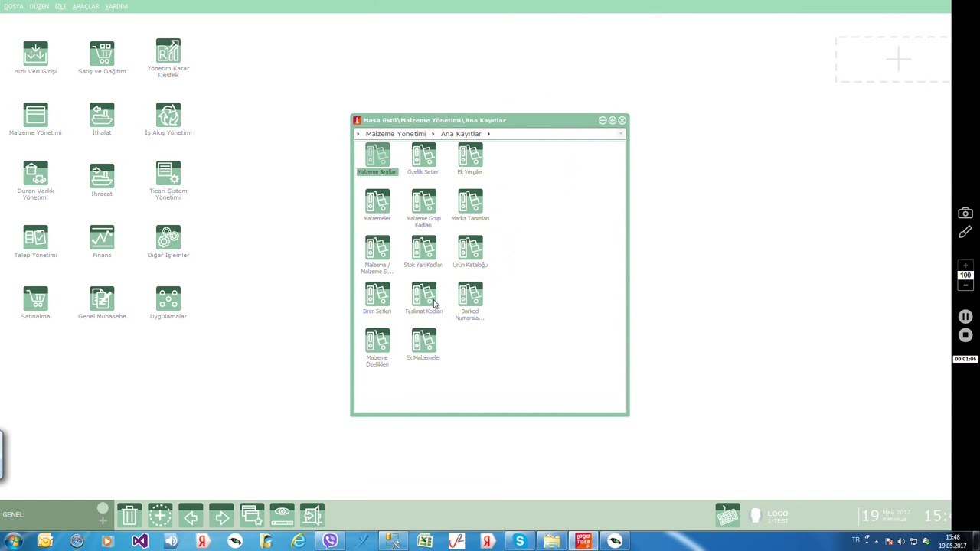
Task: Open İş Akış Yönetimi module
Action: 168,119
